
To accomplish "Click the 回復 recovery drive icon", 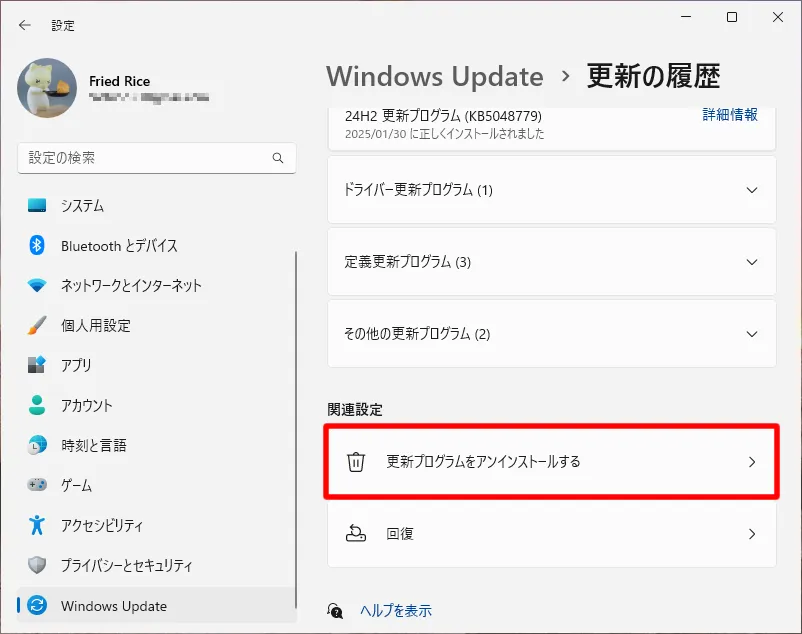I will [x=356, y=534].
